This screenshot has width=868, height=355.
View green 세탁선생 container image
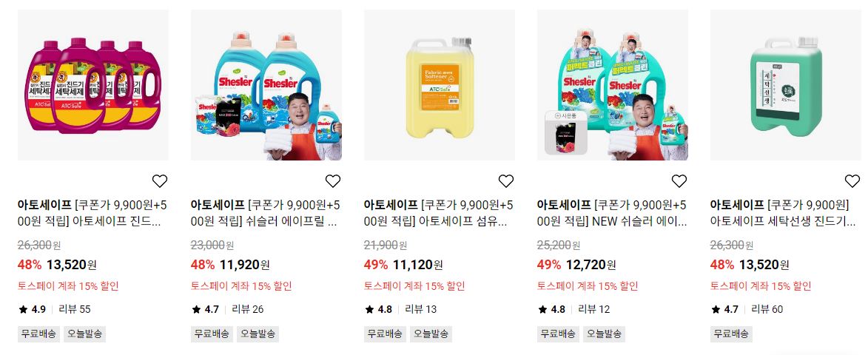tap(786, 85)
